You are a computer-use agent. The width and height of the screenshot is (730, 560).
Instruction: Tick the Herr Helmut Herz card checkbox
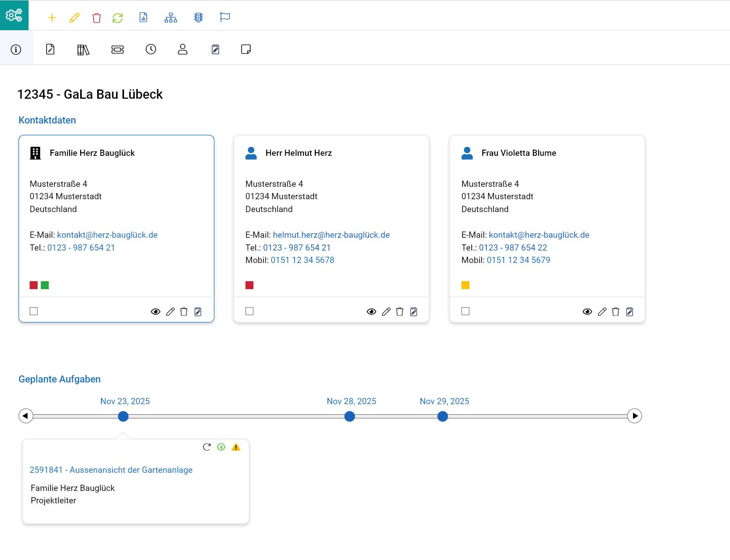click(249, 311)
